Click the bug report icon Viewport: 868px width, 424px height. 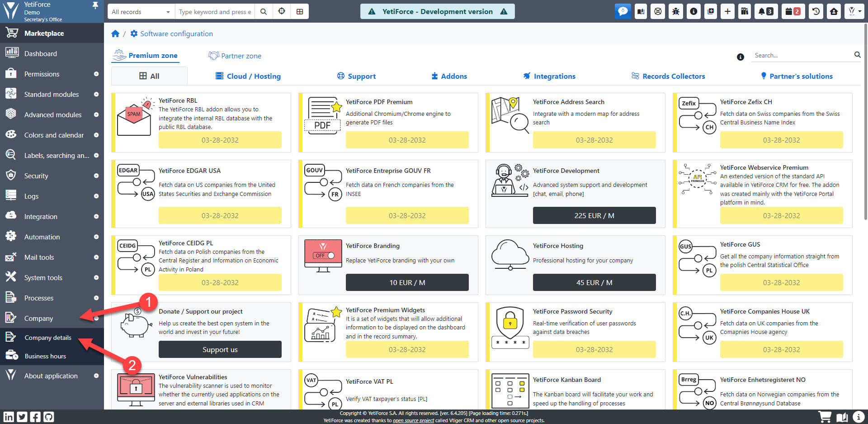click(x=676, y=11)
